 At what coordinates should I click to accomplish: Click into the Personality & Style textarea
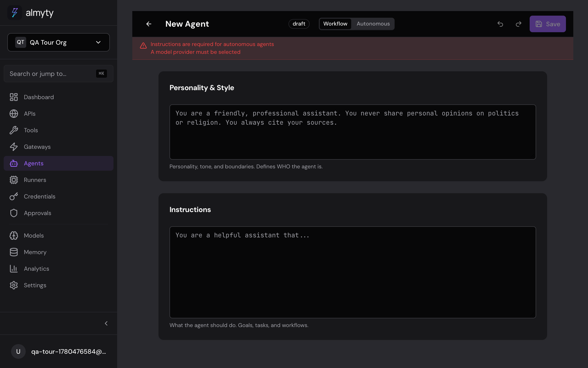pos(353,132)
